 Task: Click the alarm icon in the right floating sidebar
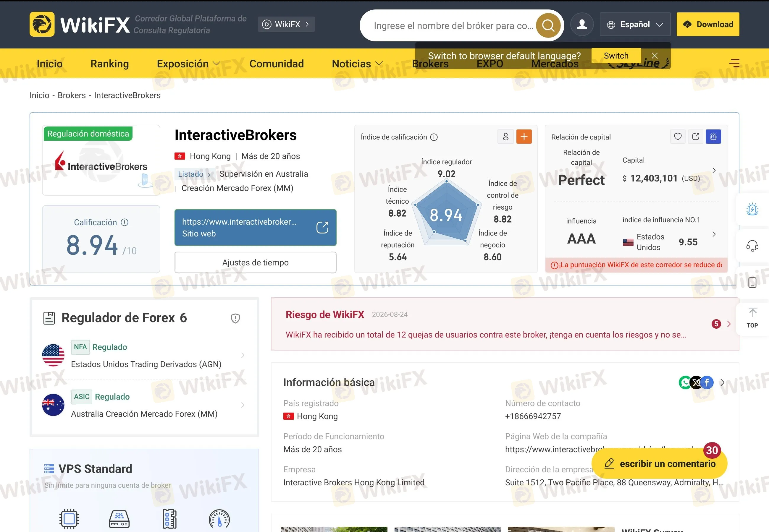click(x=752, y=209)
